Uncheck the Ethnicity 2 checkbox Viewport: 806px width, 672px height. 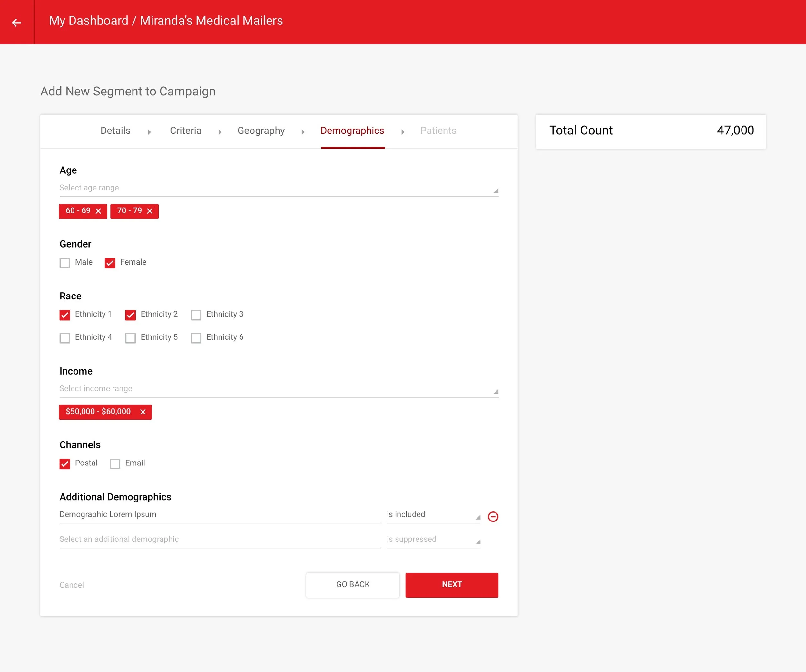pyautogui.click(x=131, y=315)
